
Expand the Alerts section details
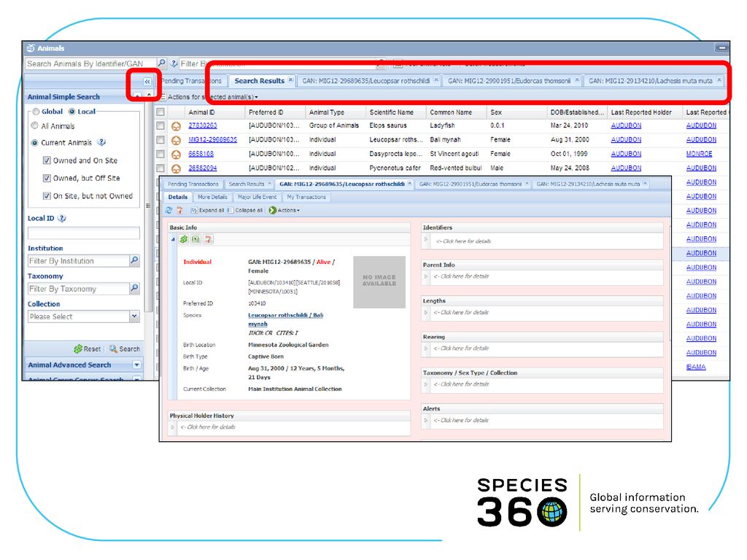tap(426, 421)
